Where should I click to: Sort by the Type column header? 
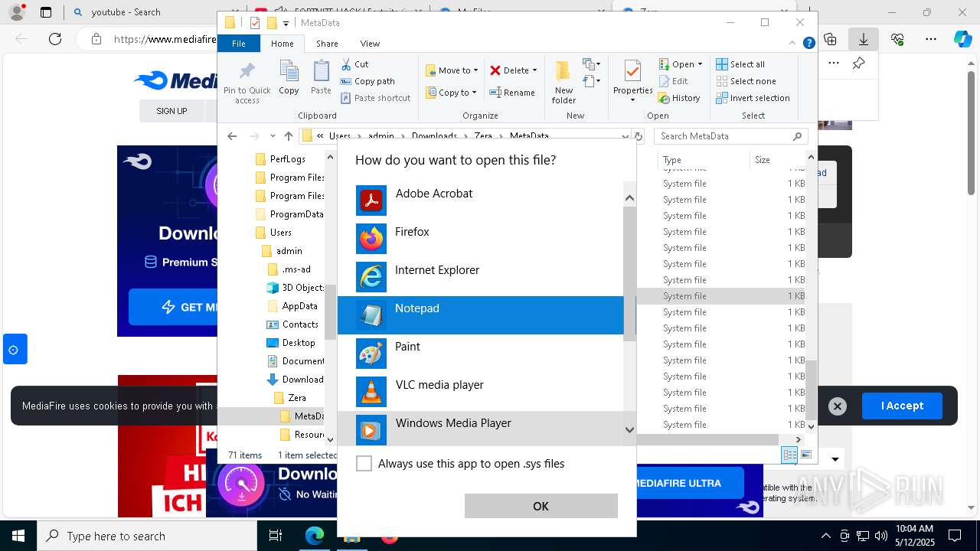coord(702,160)
